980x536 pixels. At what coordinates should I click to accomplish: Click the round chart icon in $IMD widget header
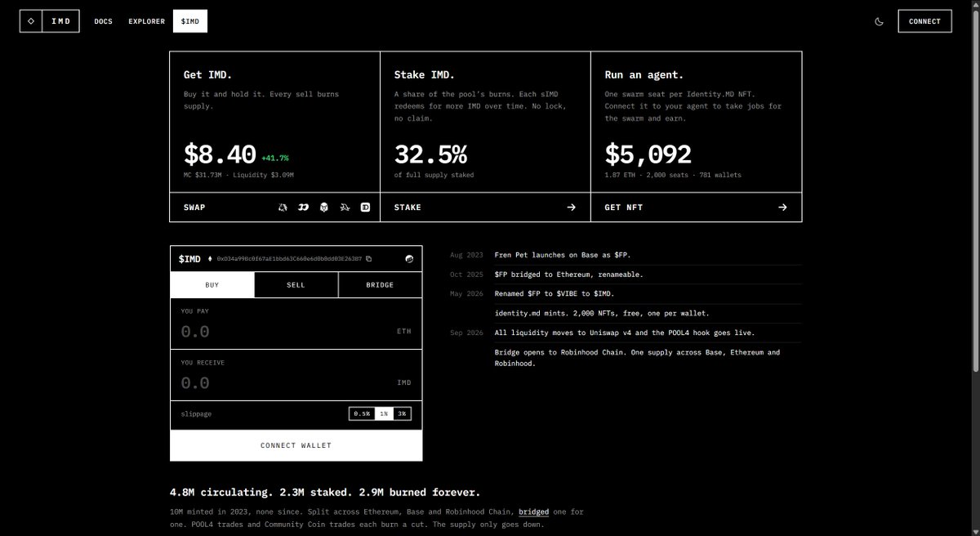click(x=409, y=259)
